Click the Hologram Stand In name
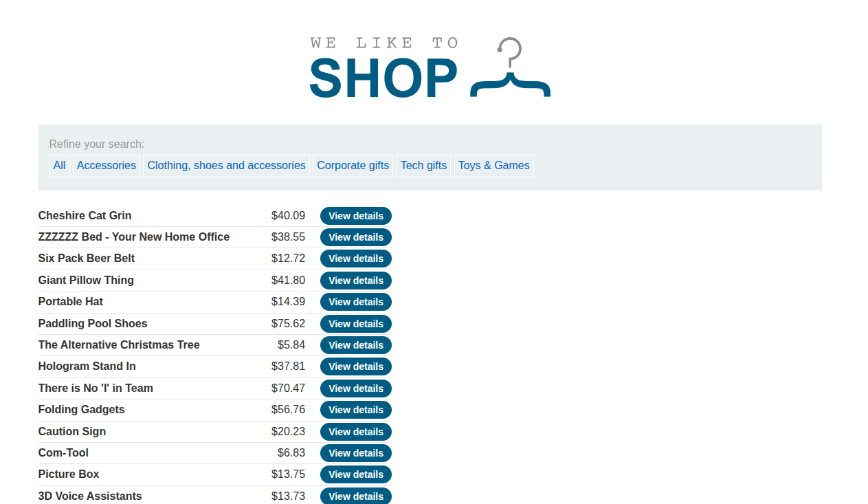 click(87, 366)
